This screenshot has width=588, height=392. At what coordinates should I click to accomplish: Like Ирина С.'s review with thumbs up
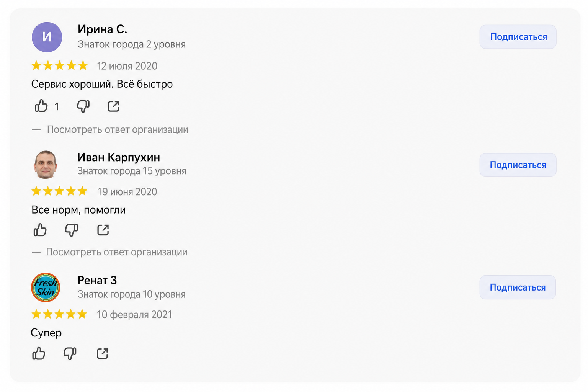pos(41,106)
